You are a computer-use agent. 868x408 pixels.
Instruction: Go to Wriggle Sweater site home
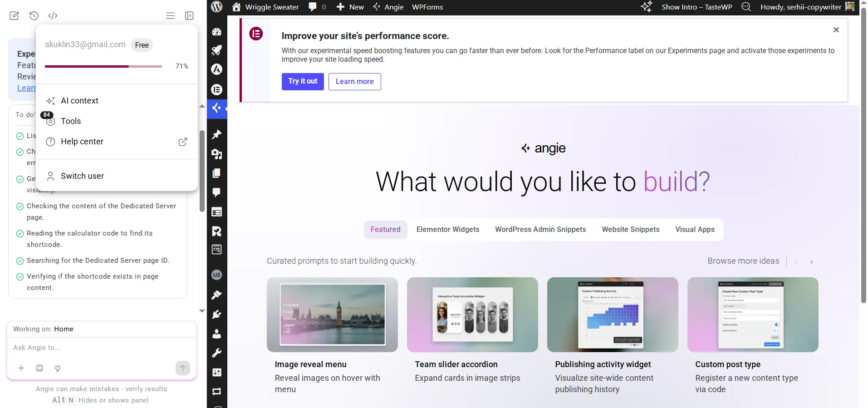[265, 7]
